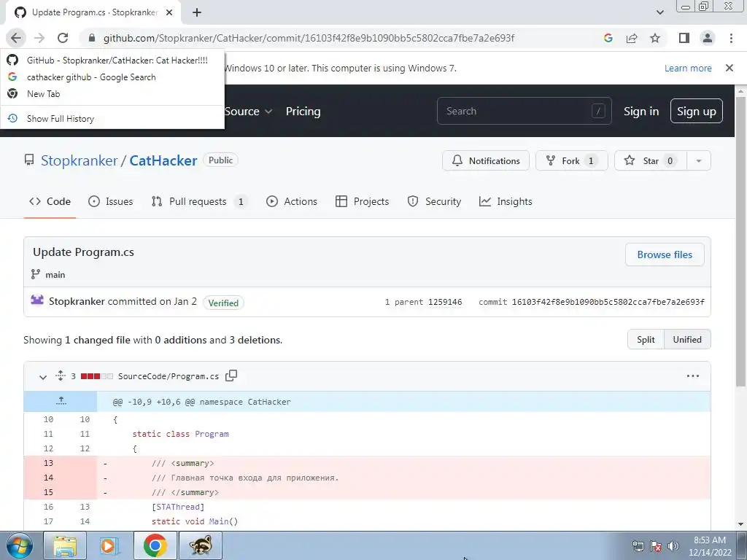Viewport: 747px width, 560px height.
Task: Toggle the browser side panel icon
Action: coord(684,38)
